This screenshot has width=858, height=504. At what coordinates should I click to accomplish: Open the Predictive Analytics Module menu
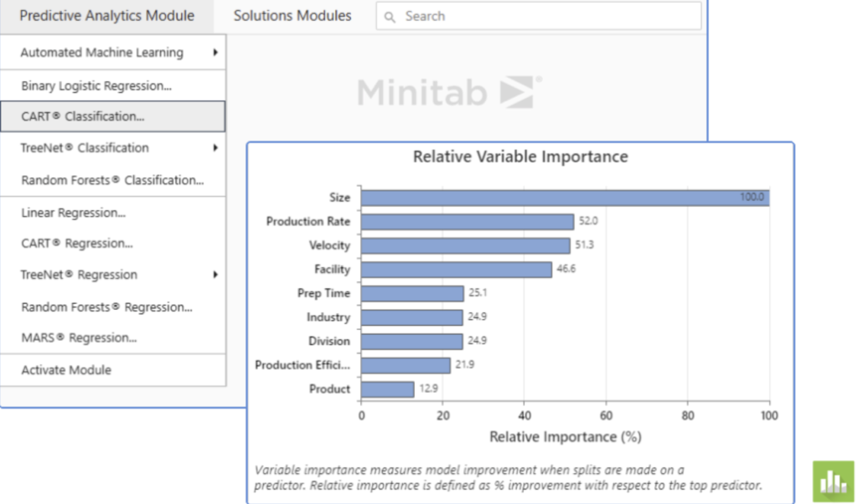point(106,16)
